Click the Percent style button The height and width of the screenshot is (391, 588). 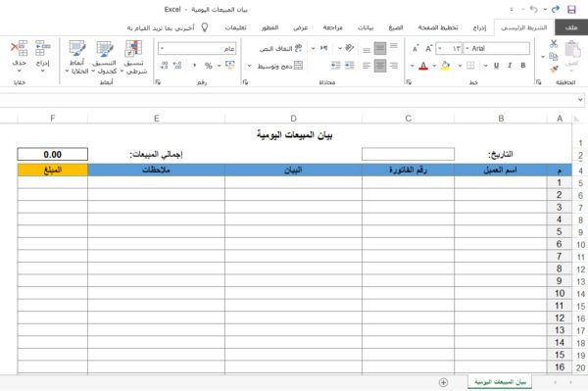[209, 66]
